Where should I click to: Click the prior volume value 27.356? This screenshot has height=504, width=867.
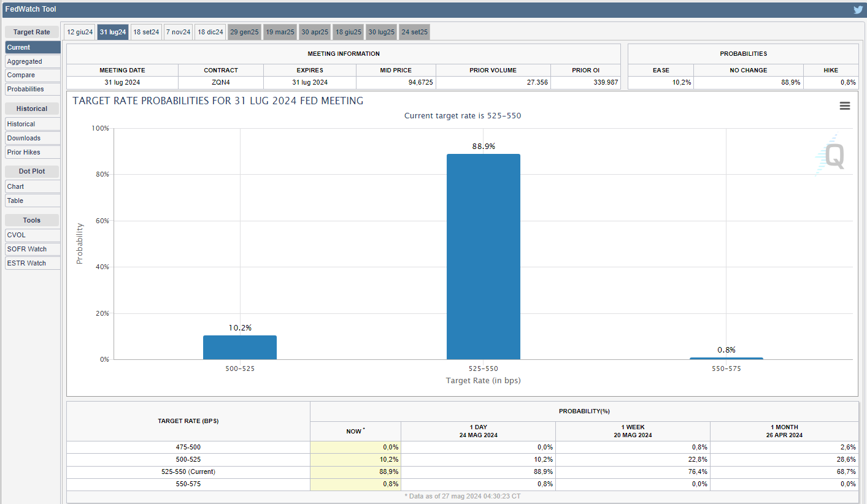coord(537,82)
